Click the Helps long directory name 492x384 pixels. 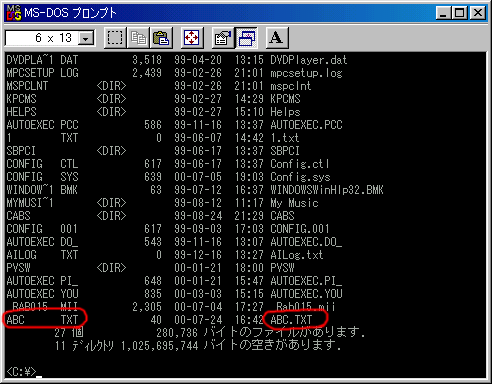coord(285,112)
